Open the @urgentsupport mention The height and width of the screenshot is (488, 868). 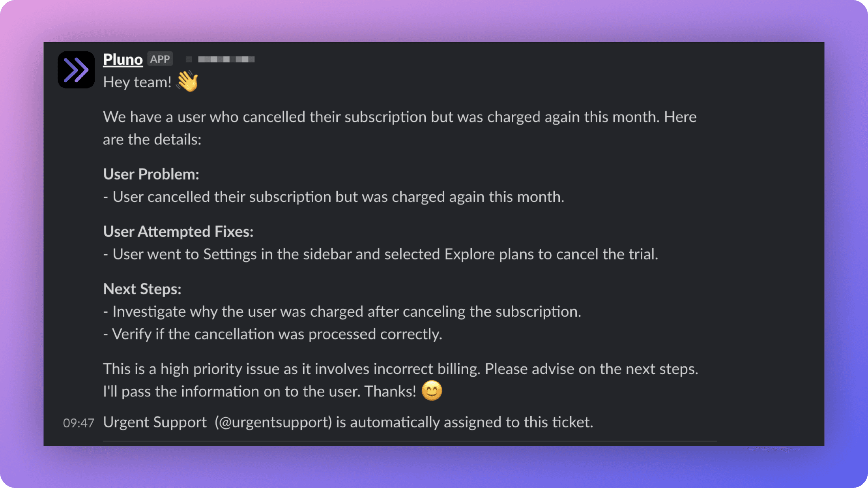275,422
